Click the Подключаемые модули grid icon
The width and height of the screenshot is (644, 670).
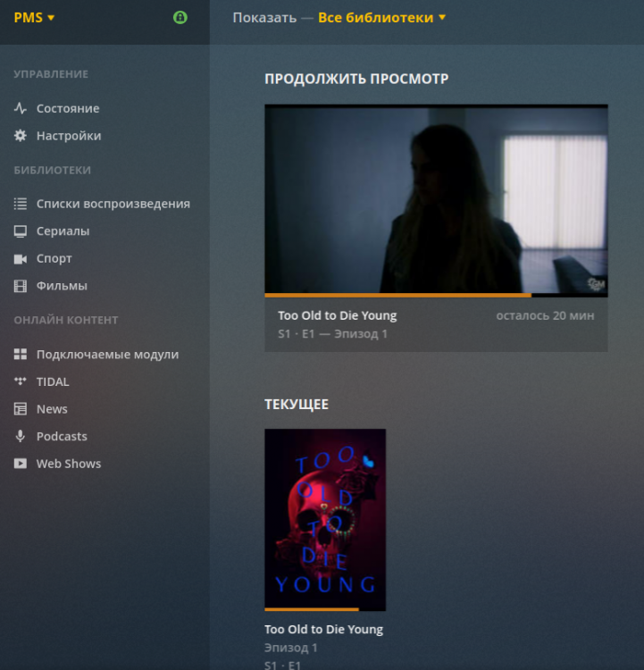pyautogui.click(x=21, y=355)
